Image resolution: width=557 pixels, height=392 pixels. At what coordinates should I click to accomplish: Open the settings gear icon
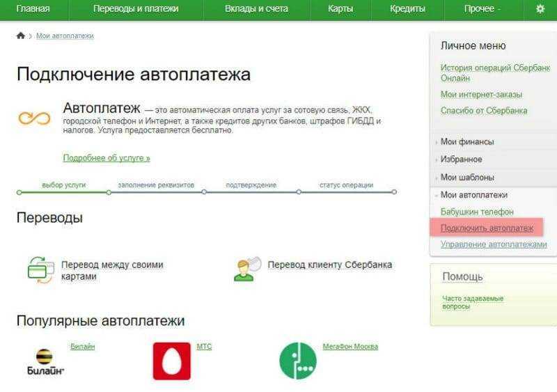(x=540, y=9)
